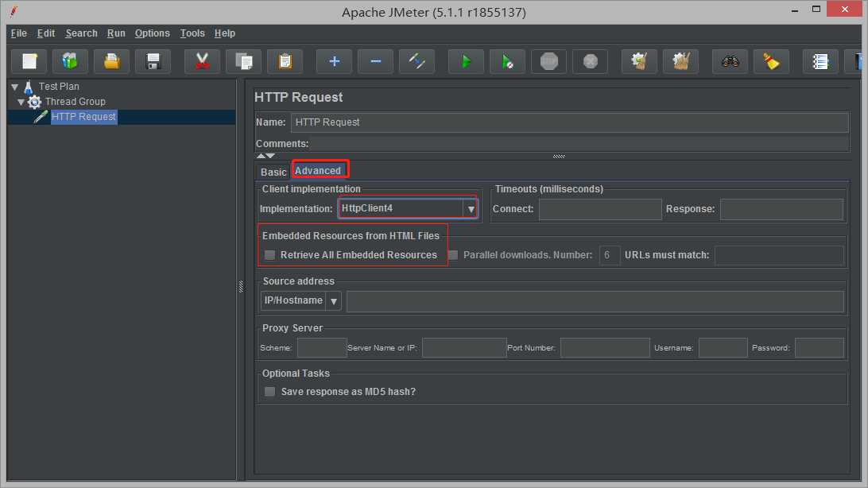This screenshot has height=488, width=868.
Task: Switch to the Basic tab
Action: click(273, 172)
